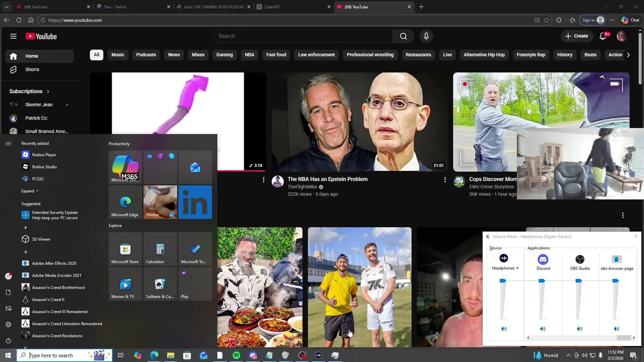Bookmark this page with the star icon
The height and width of the screenshot is (362, 644).
pyautogui.click(x=546, y=20)
